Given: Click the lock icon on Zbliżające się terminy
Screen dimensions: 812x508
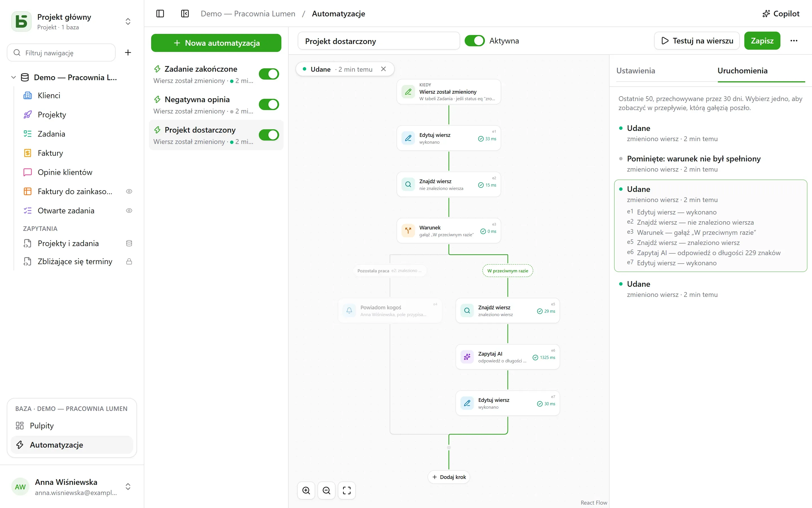Looking at the screenshot, I should click(129, 261).
